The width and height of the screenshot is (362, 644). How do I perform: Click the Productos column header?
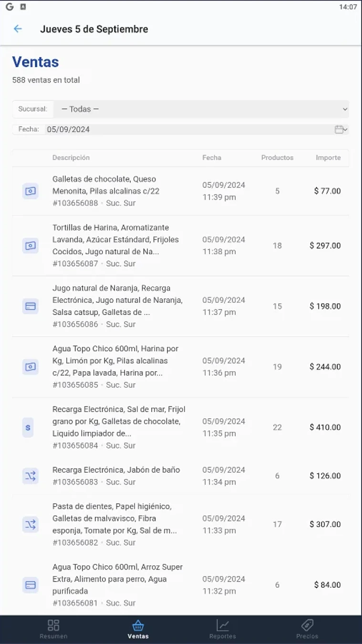pyautogui.click(x=277, y=158)
